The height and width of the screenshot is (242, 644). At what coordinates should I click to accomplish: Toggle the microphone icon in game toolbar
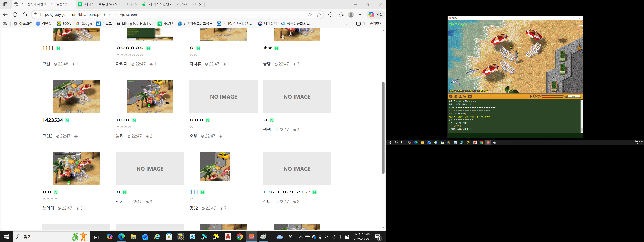tap(530, 96)
